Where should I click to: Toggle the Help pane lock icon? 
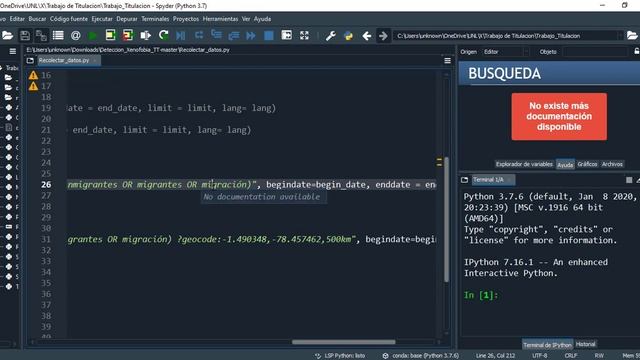(x=637, y=51)
